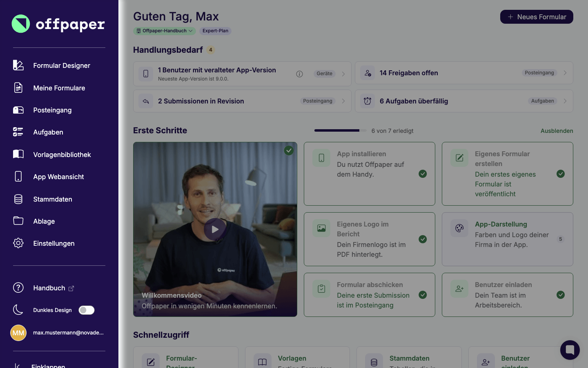
Task: Click the Freigaben user-check icon
Action: (367, 73)
